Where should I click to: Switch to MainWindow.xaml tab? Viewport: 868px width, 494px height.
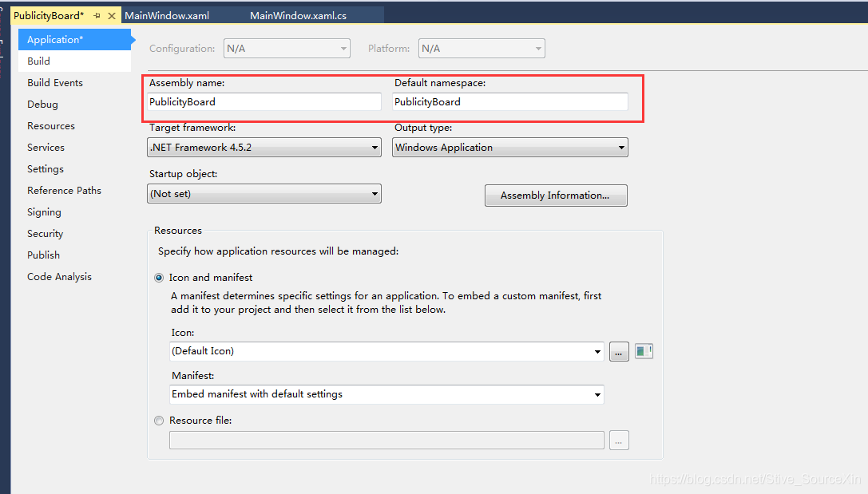(167, 15)
